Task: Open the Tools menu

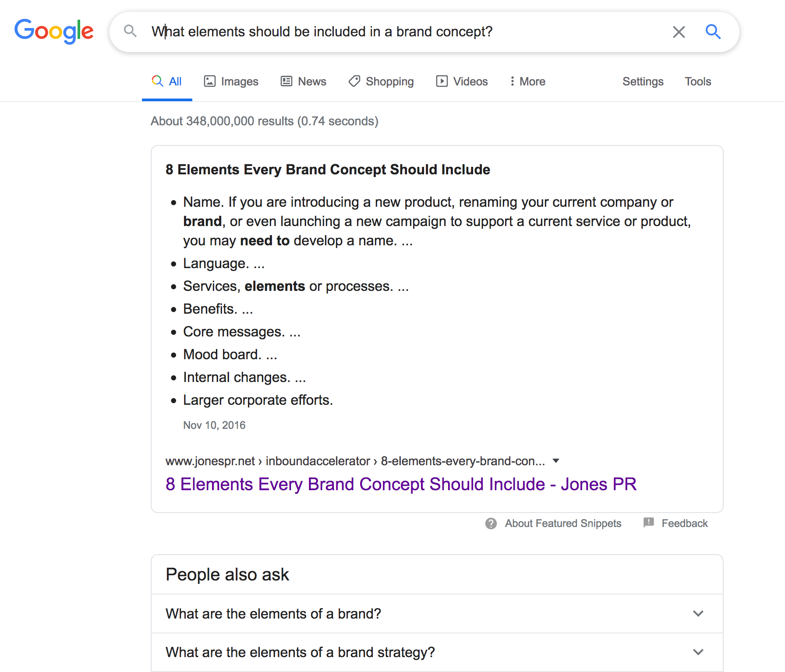Action: click(698, 81)
